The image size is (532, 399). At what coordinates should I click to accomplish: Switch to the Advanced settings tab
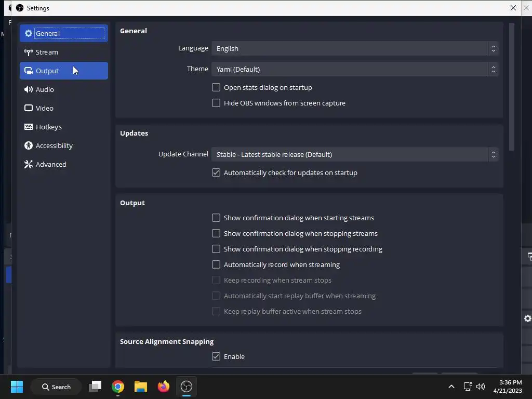[x=64, y=164]
